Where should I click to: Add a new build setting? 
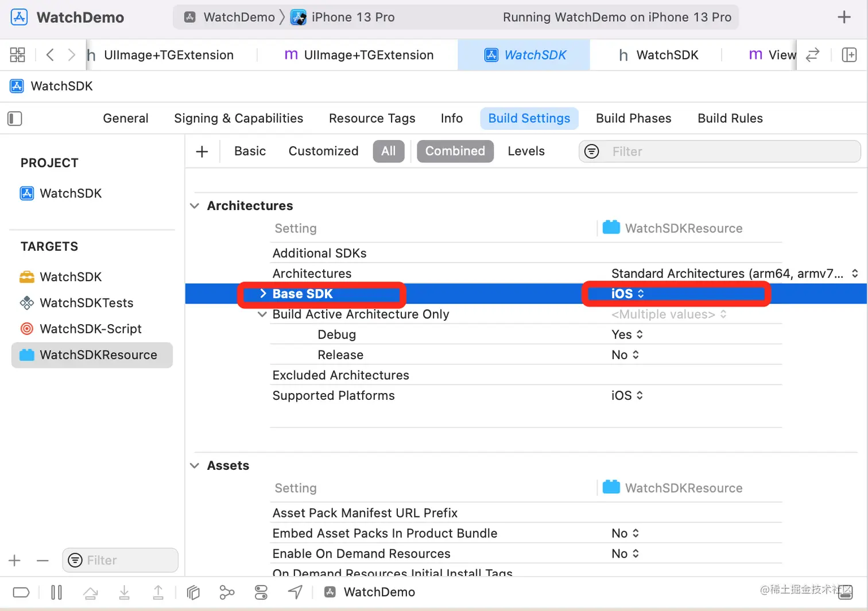tap(202, 151)
